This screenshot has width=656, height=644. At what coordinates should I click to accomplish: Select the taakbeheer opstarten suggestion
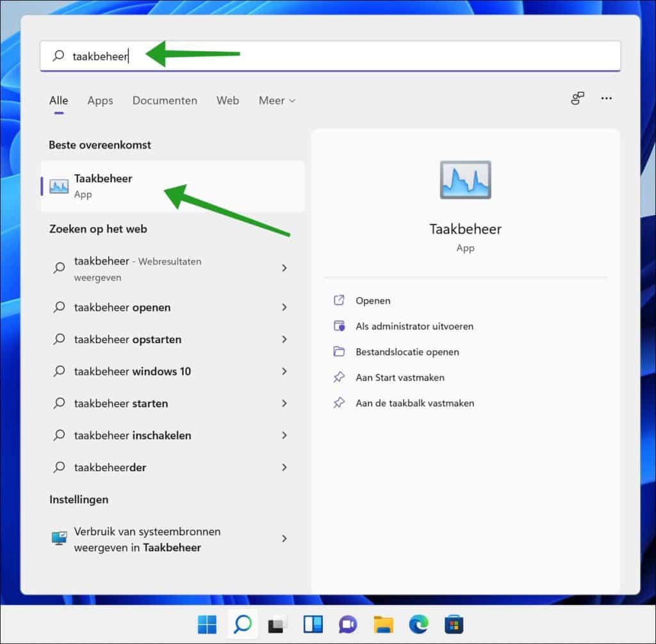point(173,339)
